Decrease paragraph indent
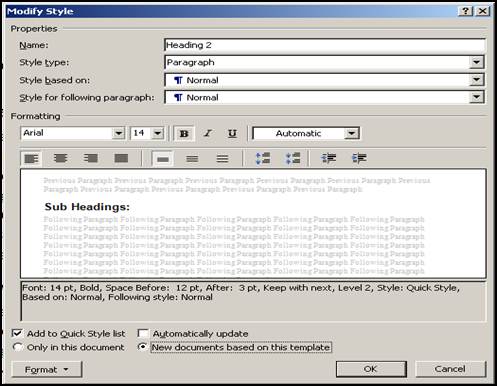Image resolution: width=497 pixels, height=386 pixels. click(329, 158)
